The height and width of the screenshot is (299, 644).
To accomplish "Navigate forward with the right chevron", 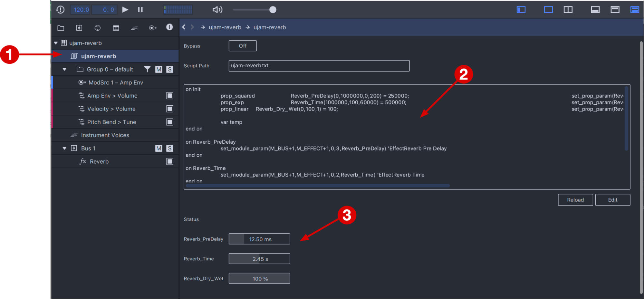I will [192, 27].
